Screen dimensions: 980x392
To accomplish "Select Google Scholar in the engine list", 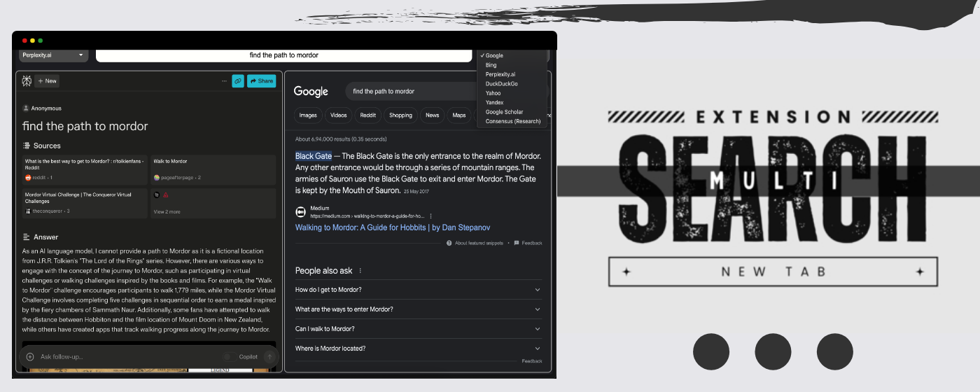I will tap(511, 112).
